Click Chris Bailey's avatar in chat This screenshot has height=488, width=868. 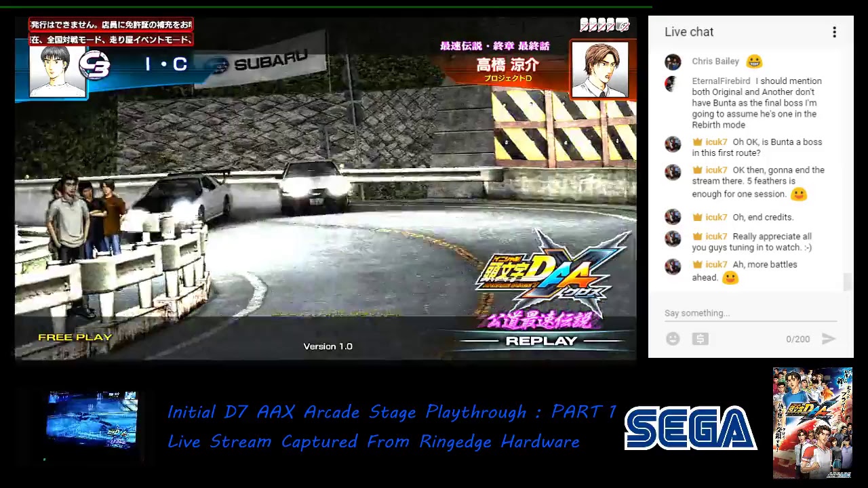pyautogui.click(x=673, y=62)
